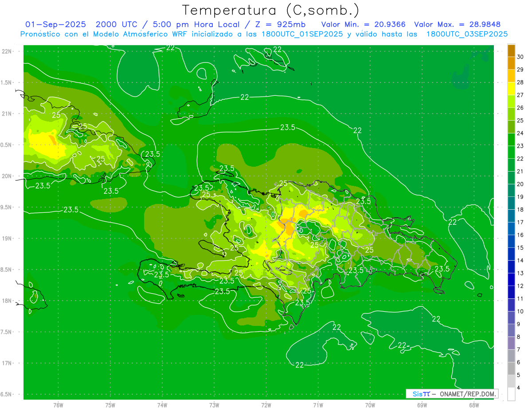This screenshot has height=411, width=532.
Task: Click the 5:00 pm Hora Local text
Action: coord(196,24)
